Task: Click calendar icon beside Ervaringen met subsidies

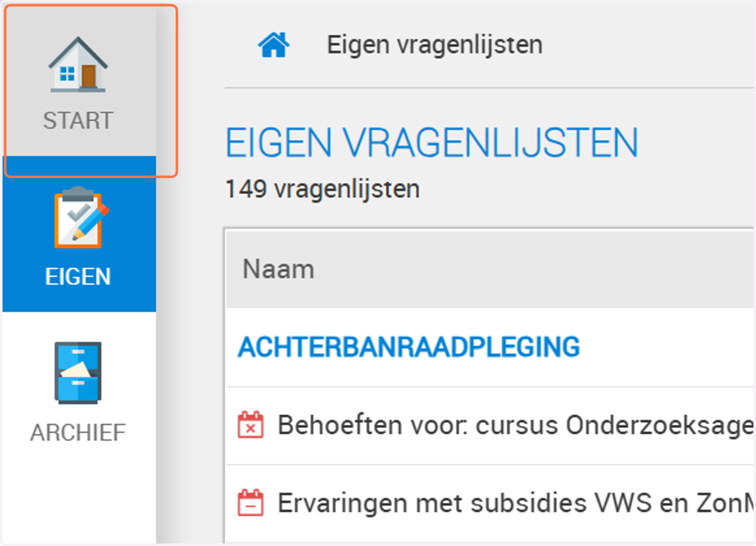Action: [x=250, y=503]
